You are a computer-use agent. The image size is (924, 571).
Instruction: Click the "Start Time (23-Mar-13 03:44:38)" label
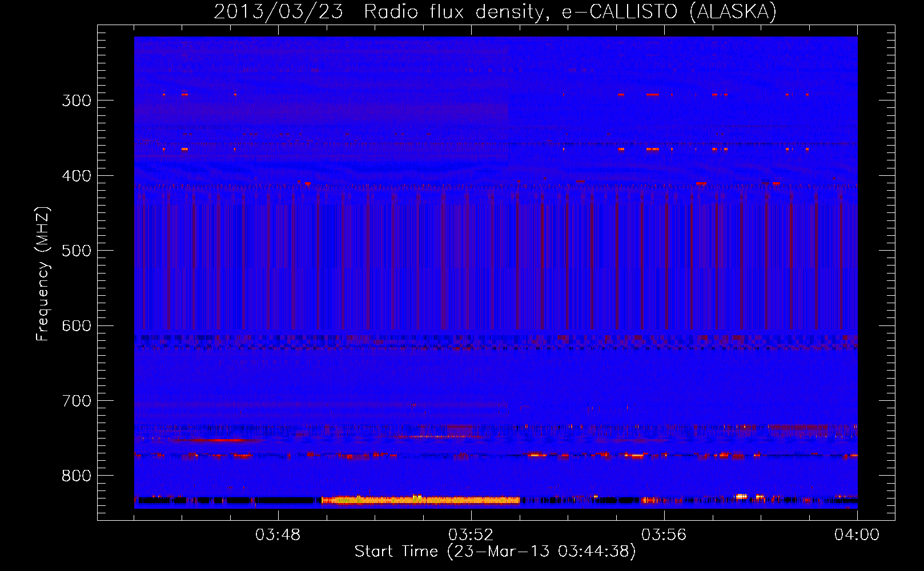coord(495,552)
